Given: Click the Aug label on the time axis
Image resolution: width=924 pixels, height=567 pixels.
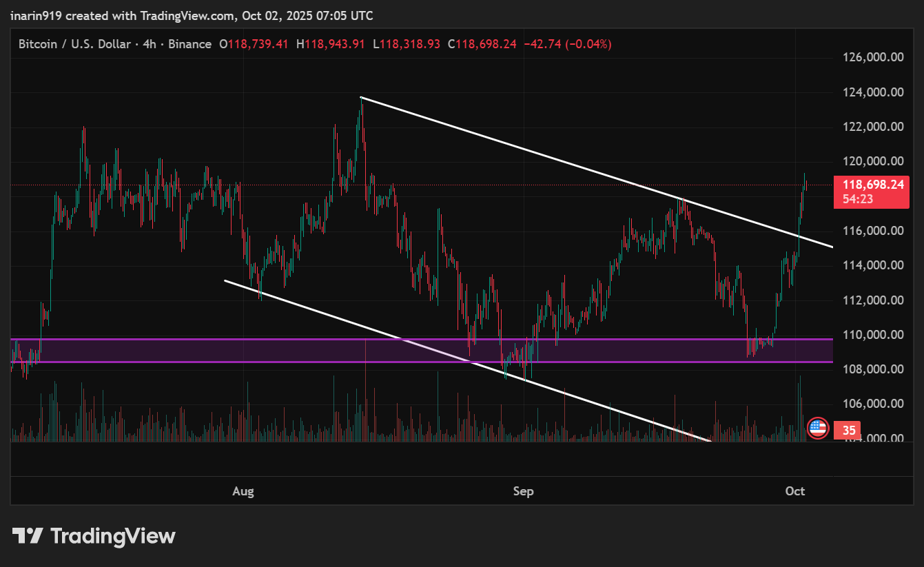Looking at the screenshot, I should (x=243, y=491).
